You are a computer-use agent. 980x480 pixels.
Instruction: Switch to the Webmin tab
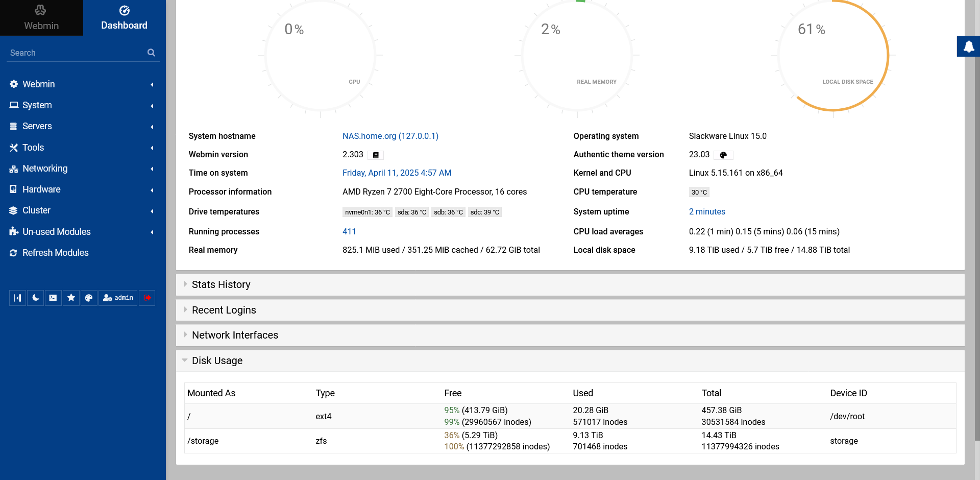coord(41,18)
